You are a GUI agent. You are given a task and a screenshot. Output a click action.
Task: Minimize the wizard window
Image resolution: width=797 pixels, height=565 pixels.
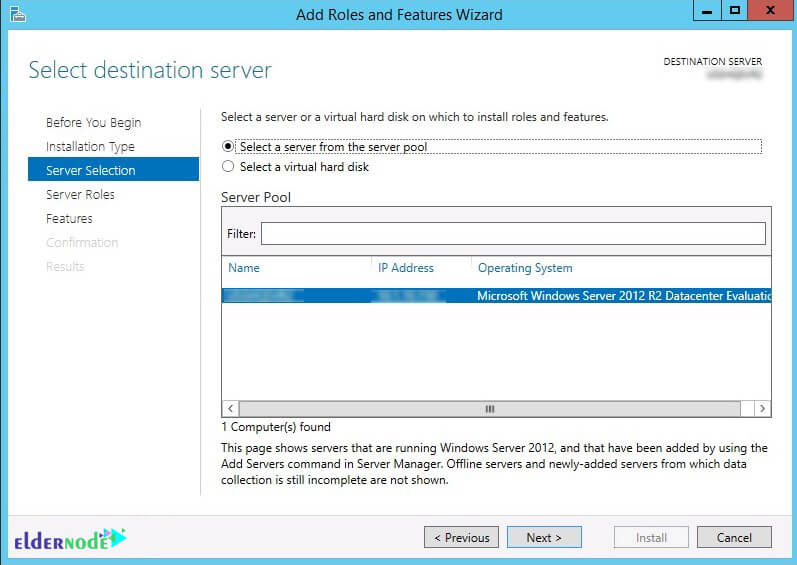[x=707, y=11]
